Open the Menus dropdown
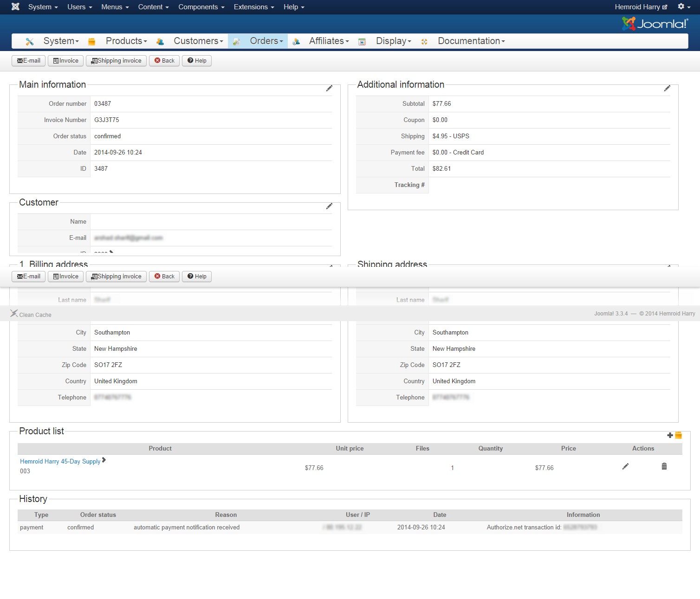700x599 pixels. 115,7
